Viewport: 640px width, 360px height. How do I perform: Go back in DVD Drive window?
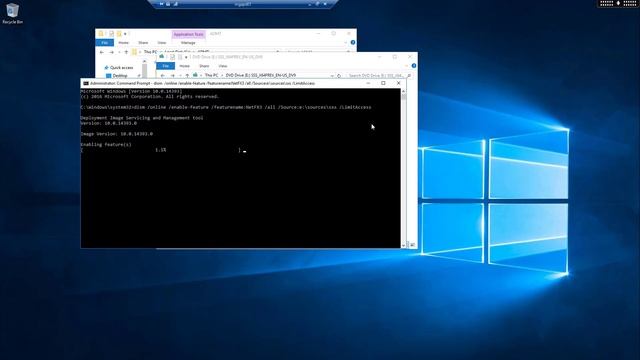[x=162, y=76]
